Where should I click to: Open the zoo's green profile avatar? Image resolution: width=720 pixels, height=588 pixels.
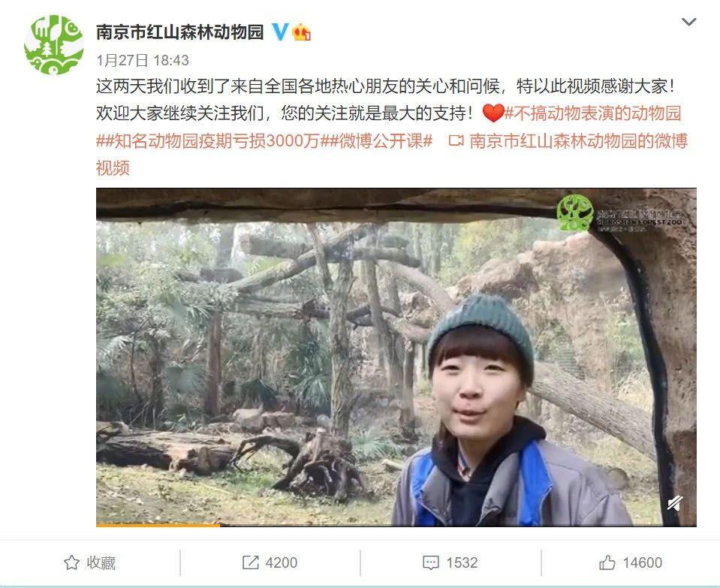(x=54, y=44)
